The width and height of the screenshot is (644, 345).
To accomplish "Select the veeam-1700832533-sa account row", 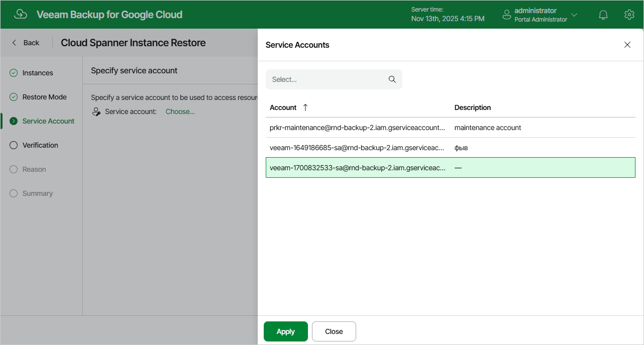I will tap(451, 168).
